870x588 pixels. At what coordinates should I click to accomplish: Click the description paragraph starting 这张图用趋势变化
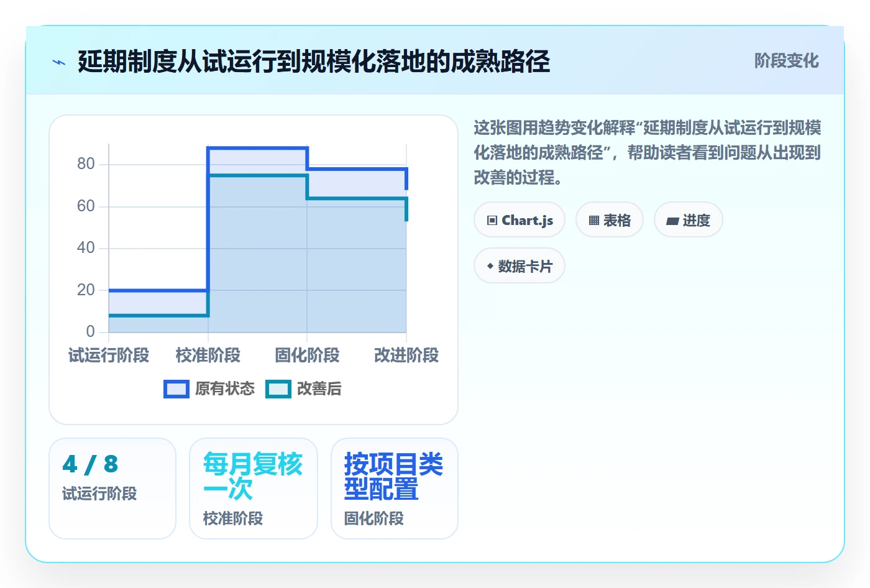[648, 153]
